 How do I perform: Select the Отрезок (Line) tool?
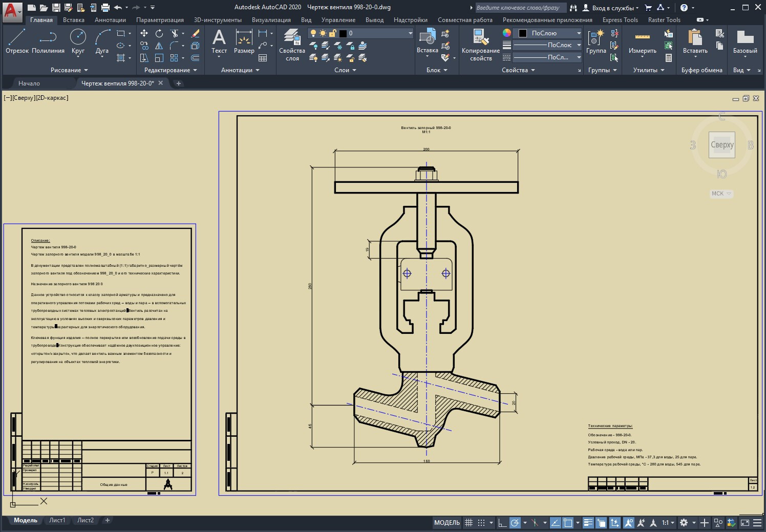click(17, 41)
